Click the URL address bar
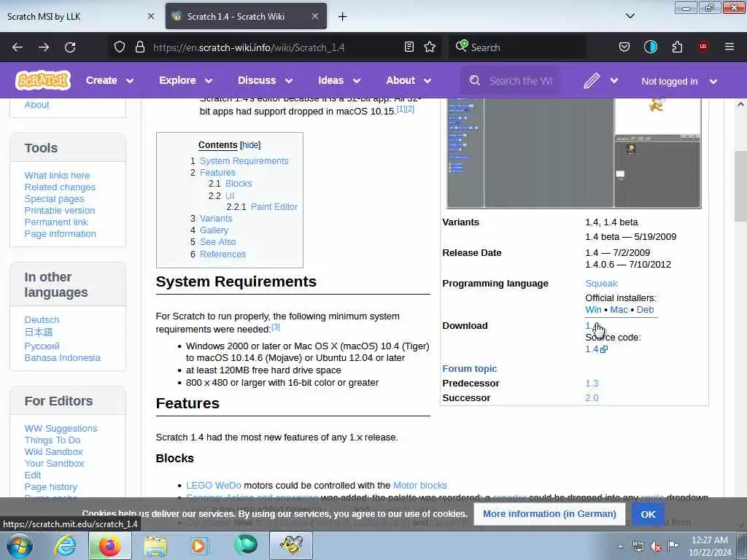The height and width of the screenshot is (560, 747). (x=275, y=47)
